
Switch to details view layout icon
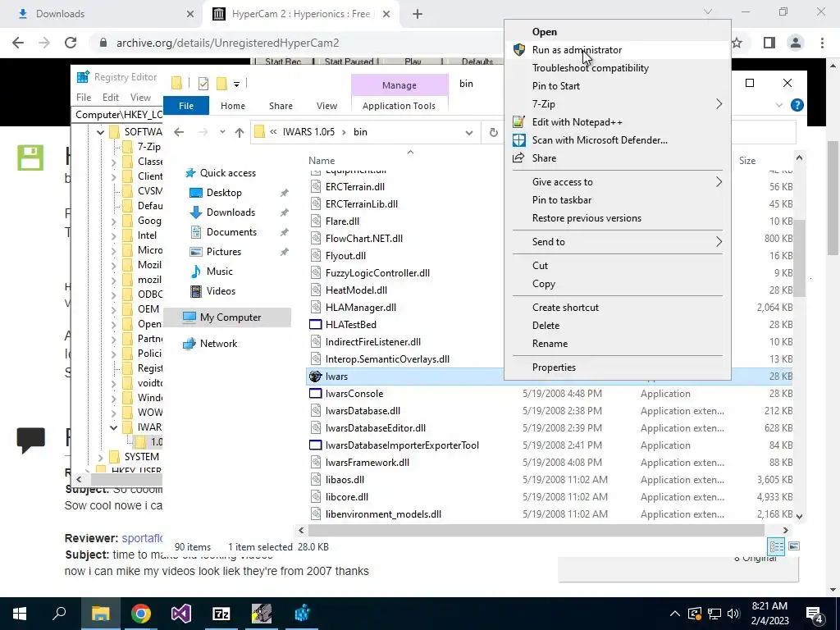coord(776,546)
